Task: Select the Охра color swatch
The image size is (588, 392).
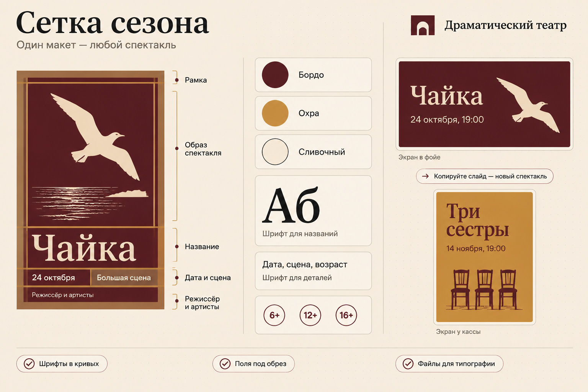Action: click(275, 113)
